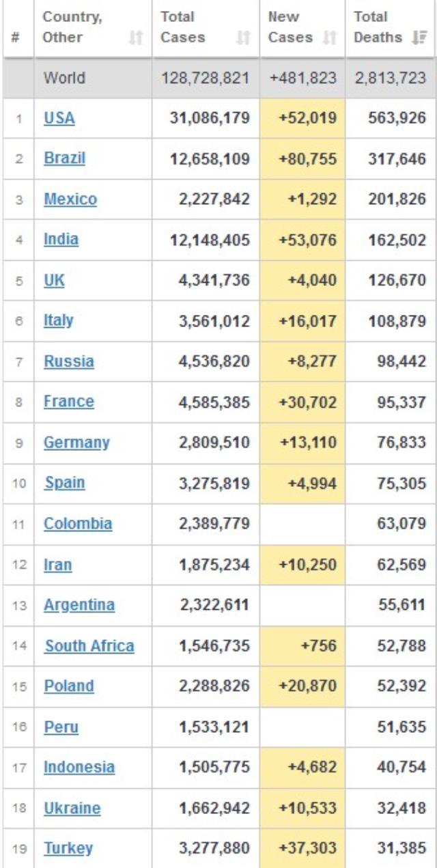This screenshot has height=868, width=437.
Task: Open the Italy country link
Action: click(59, 320)
